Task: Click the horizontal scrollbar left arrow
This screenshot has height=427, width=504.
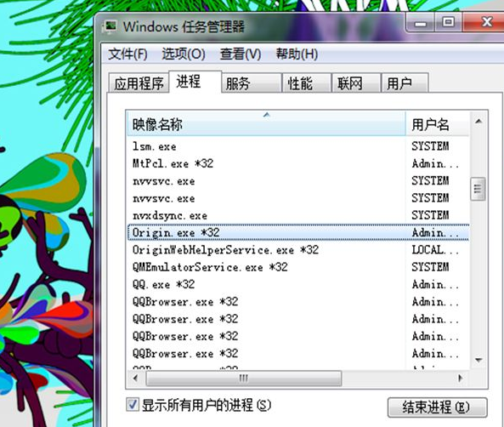Action: click(x=136, y=378)
